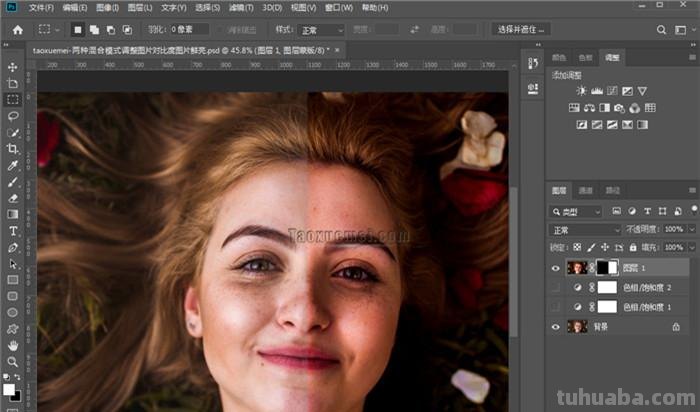700x412 pixels.
Task: Switch to the 通道 tab
Action: 586,190
